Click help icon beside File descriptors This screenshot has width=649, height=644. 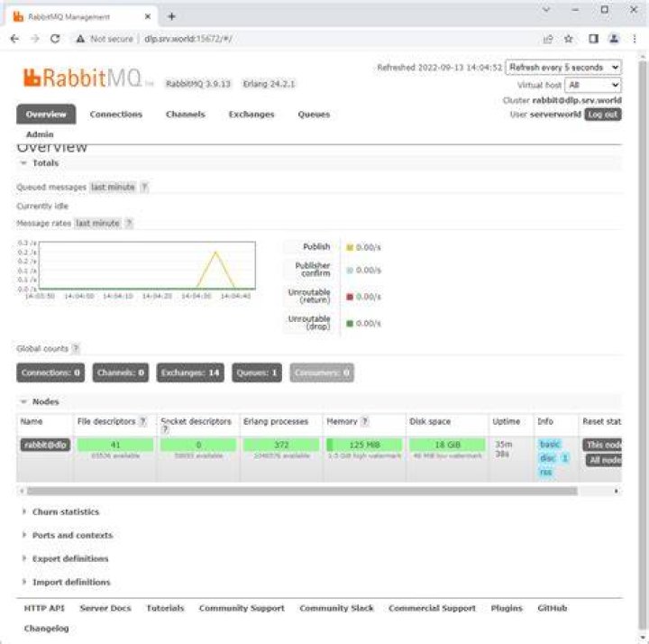[x=142, y=421]
